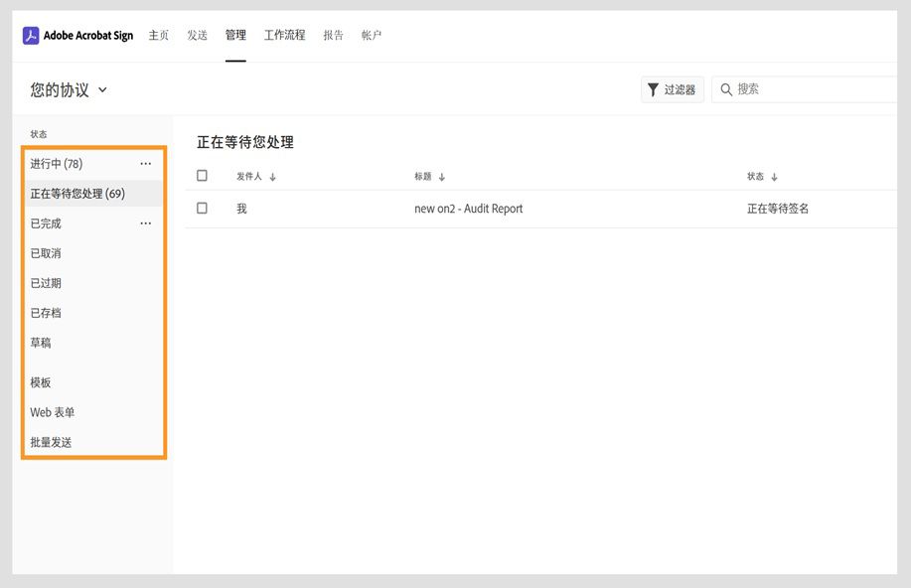
Task: Open the overflow menu beside 已完成
Action: 145,222
